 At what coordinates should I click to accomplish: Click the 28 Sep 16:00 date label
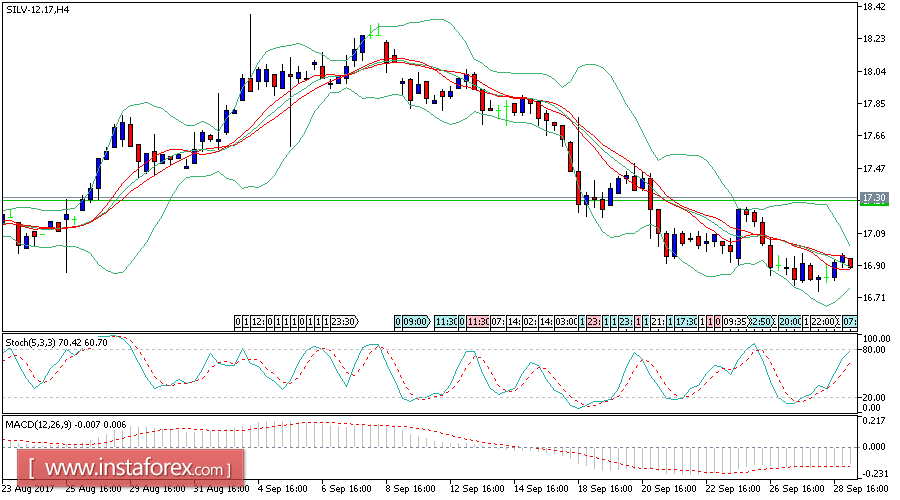pos(862,489)
